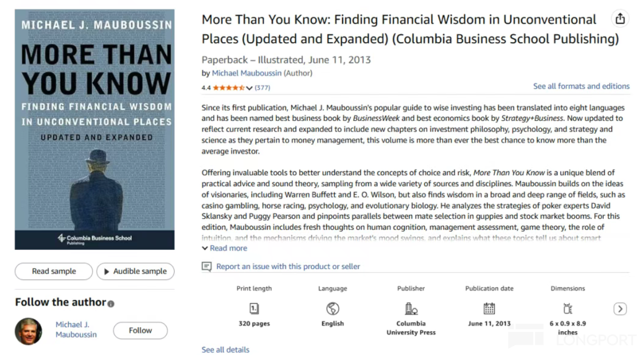The height and width of the screenshot is (356, 644).
Task: Open the star rating dropdown arrow
Action: [249, 88]
